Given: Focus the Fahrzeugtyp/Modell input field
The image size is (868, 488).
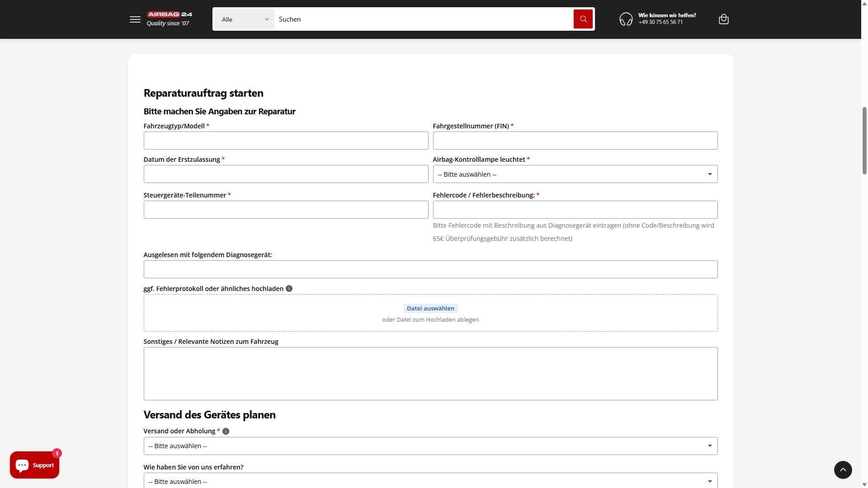Looking at the screenshot, I should pyautogui.click(x=286, y=141).
